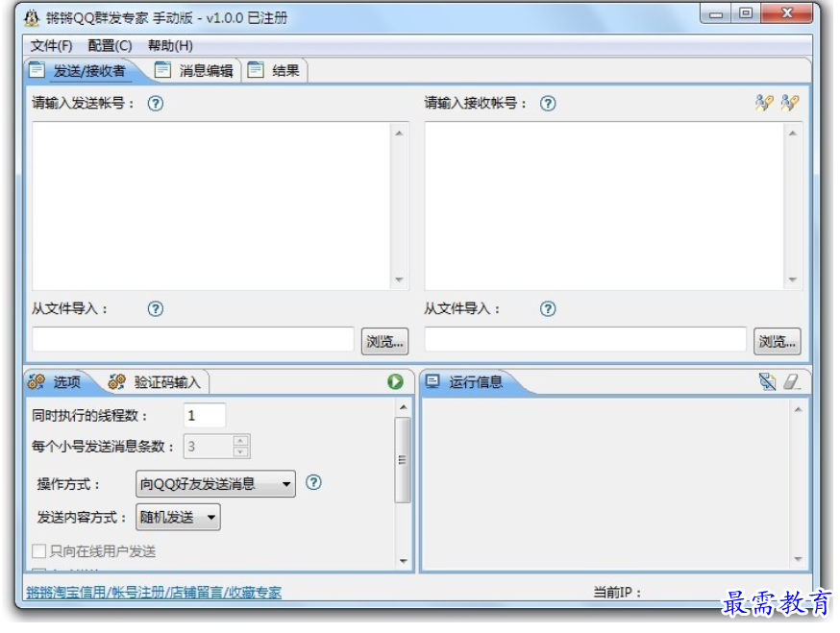Click the export log icon in 运行信息 panel
Viewport: 840px width, 633px height.
coord(768,382)
